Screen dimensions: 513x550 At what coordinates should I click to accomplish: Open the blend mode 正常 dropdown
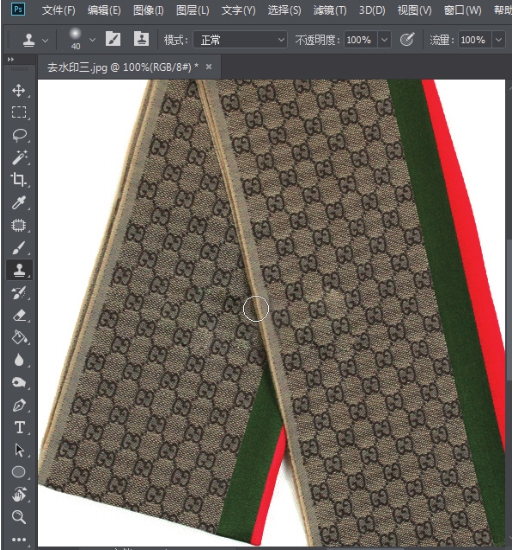pyautogui.click(x=240, y=40)
